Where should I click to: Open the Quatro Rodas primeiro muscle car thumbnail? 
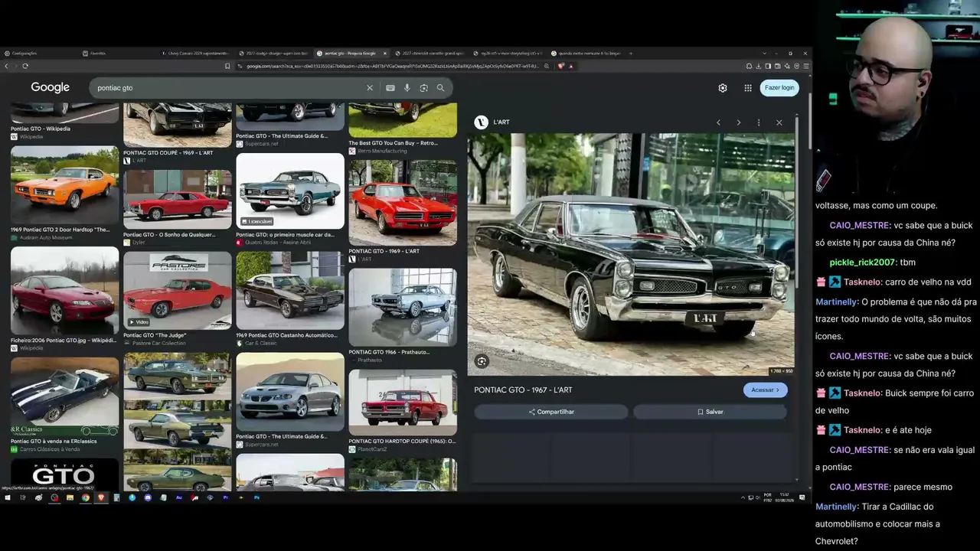pyautogui.click(x=290, y=191)
